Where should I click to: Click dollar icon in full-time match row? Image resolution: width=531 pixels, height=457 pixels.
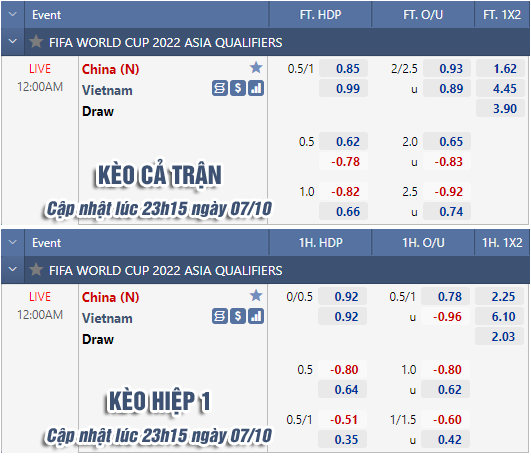pos(238,88)
